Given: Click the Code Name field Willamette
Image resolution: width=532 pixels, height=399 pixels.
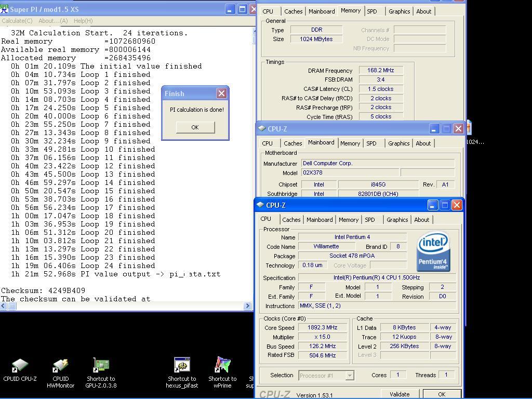Looking at the screenshot, I should pyautogui.click(x=326, y=246).
